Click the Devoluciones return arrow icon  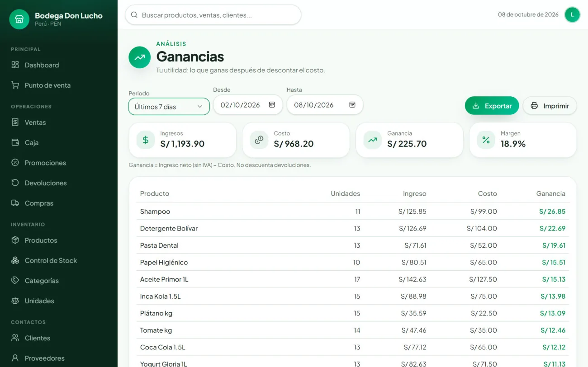(15, 183)
